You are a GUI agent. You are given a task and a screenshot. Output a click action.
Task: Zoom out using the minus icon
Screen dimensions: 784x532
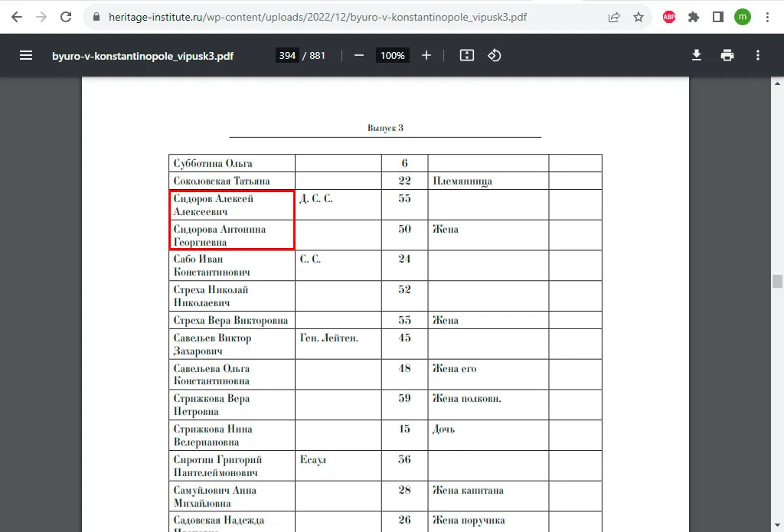pos(359,56)
